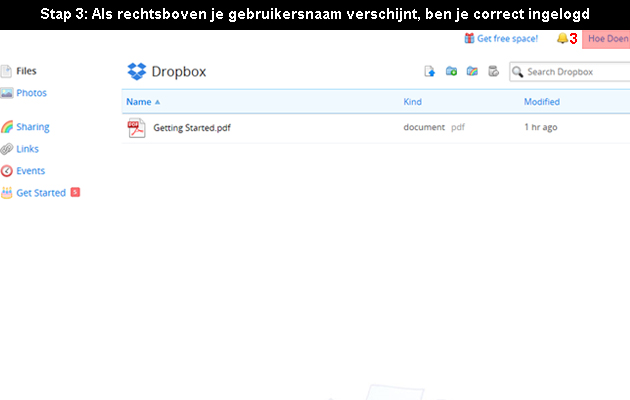Click the search magnifier icon

(518, 72)
